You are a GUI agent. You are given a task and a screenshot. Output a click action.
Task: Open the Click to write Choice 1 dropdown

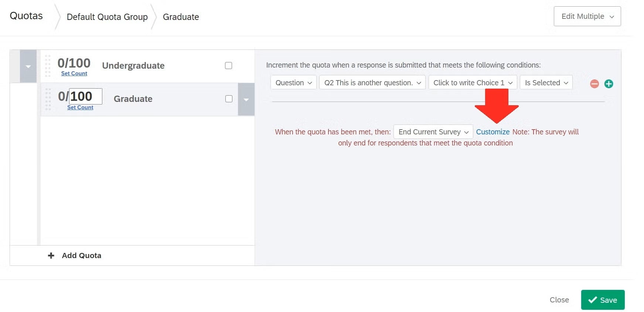pyautogui.click(x=473, y=82)
